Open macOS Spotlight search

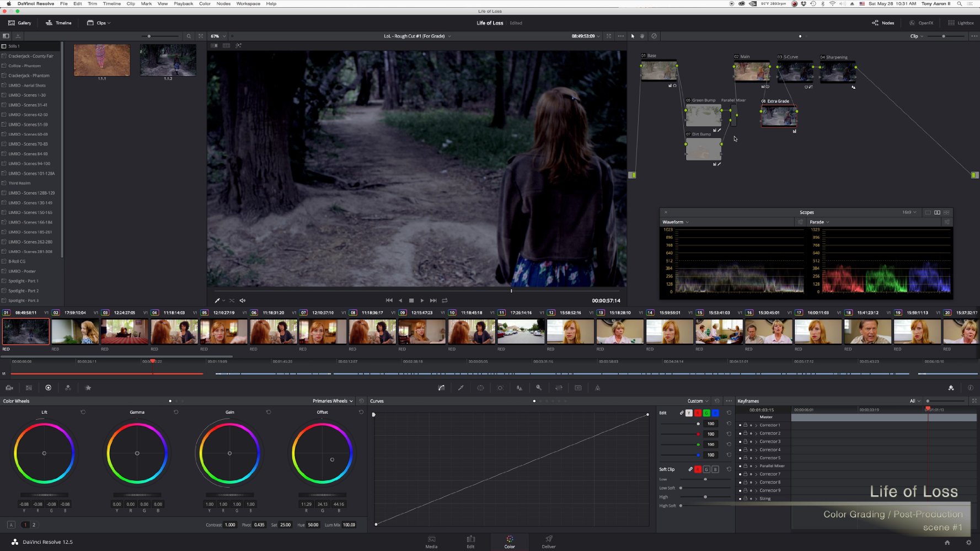[x=960, y=3]
